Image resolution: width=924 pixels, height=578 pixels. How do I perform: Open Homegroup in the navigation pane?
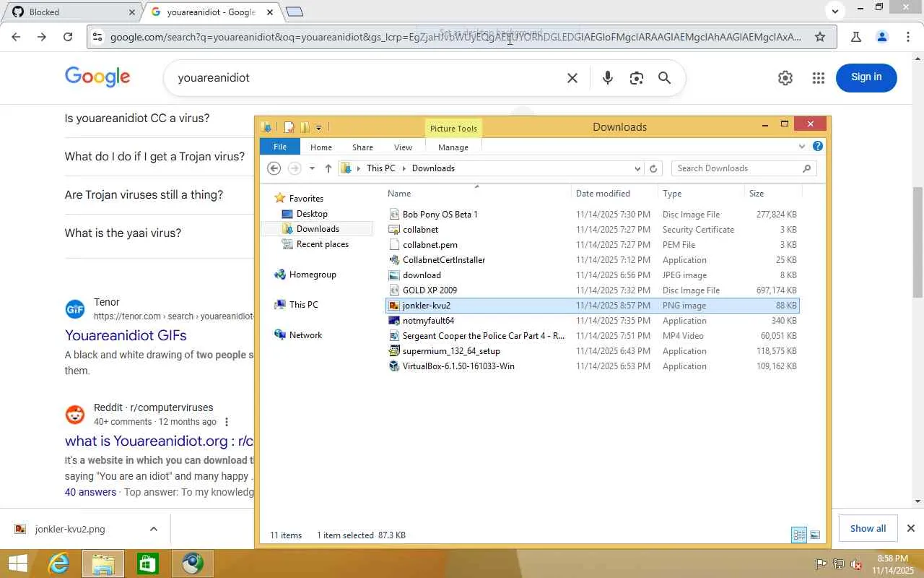point(313,275)
